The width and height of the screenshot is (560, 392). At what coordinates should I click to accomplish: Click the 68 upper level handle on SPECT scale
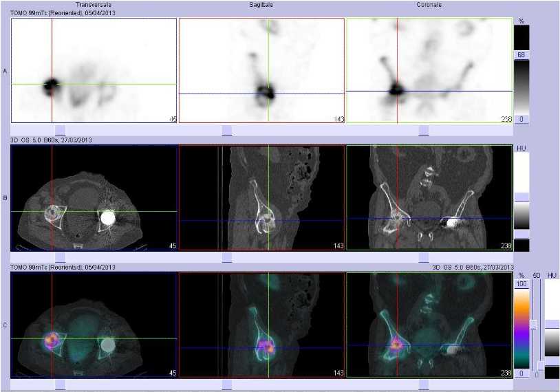click(521, 54)
